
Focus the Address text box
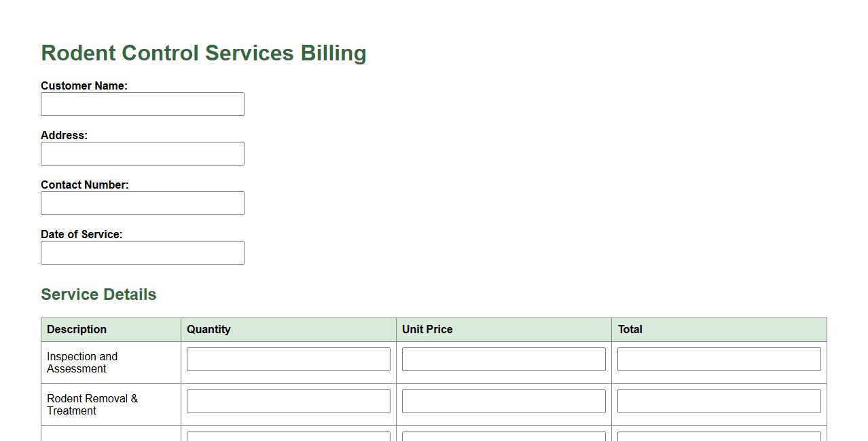[143, 154]
